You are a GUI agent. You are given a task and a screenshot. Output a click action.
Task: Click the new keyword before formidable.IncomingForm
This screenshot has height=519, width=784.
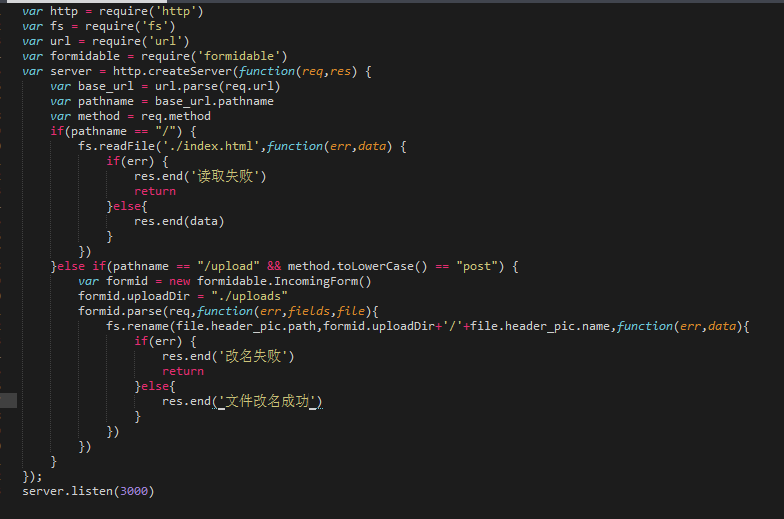[180, 281]
